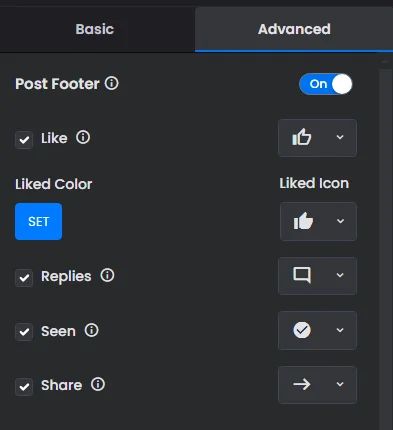Click the filled thumbs-up Liked icon

[x=303, y=221]
